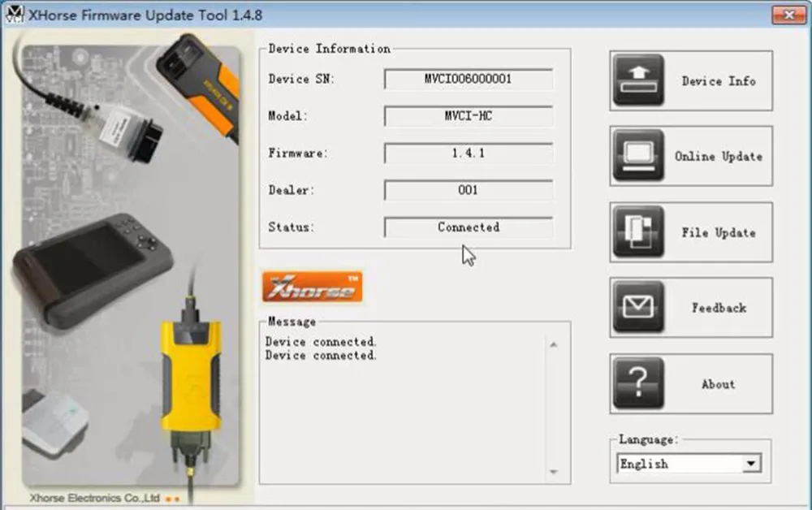
Task: Click the Firmware field 1.4.1
Action: pyautogui.click(x=469, y=153)
